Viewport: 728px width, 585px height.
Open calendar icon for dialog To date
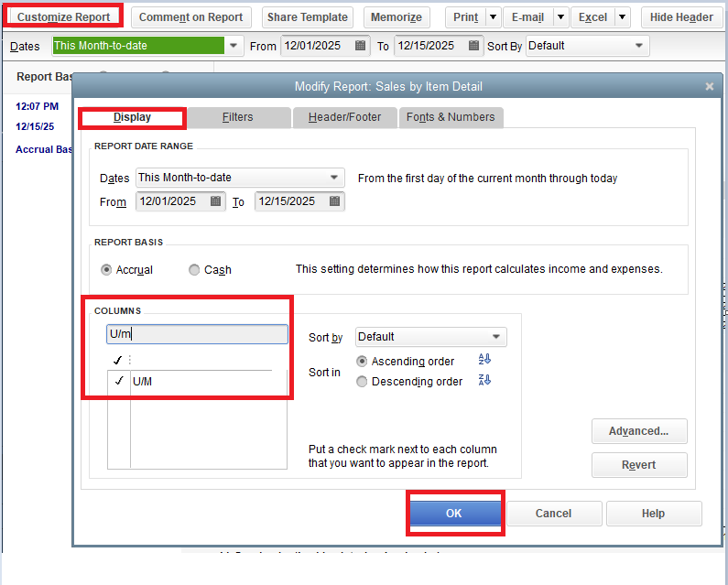pos(335,201)
